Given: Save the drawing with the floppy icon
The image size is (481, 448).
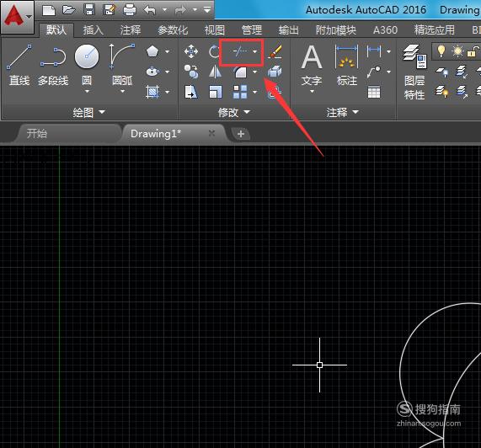Looking at the screenshot, I should (89, 10).
